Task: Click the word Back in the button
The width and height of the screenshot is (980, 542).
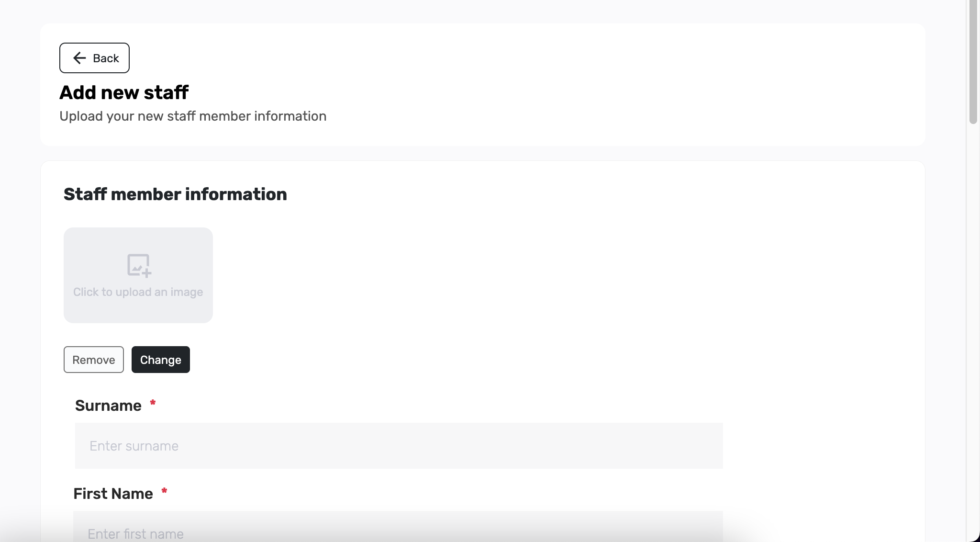Action: pyautogui.click(x=106, y=58)
